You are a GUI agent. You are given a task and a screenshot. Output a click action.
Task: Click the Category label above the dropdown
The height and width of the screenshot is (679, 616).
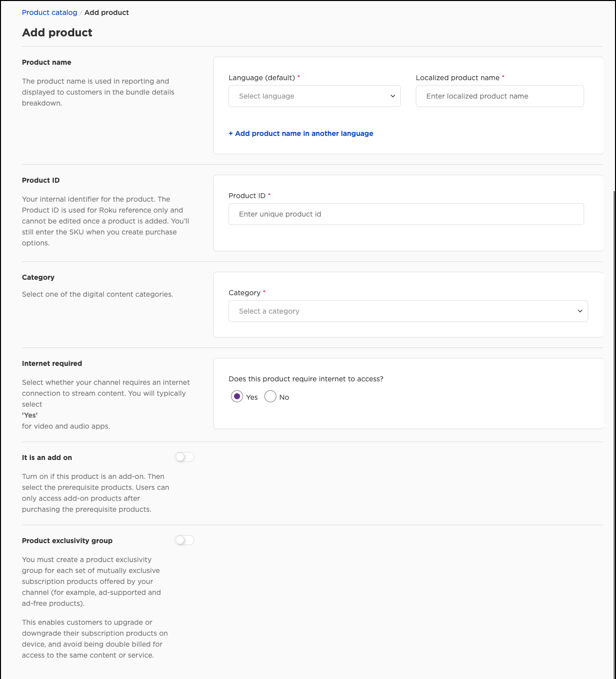point(245,293)
